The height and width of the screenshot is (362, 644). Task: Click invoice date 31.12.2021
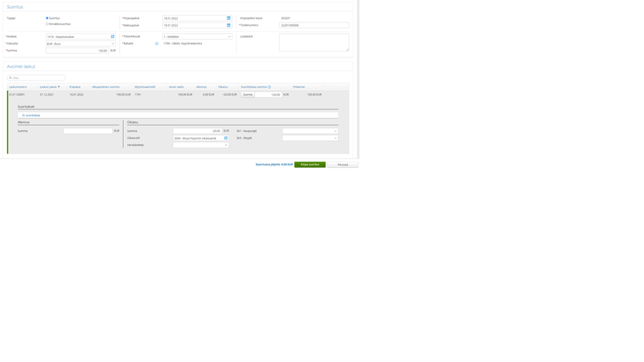47,95
